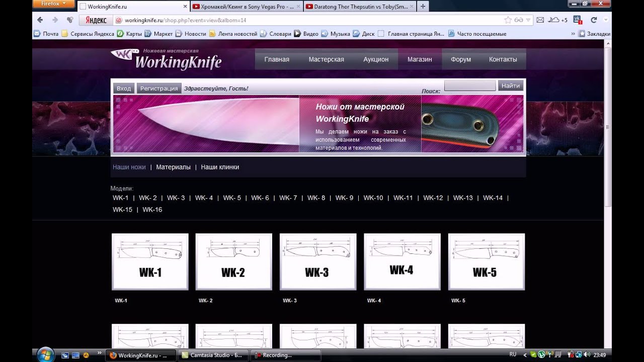Open the Словари bookmark

pyautogui.click(x=275, y=34)
